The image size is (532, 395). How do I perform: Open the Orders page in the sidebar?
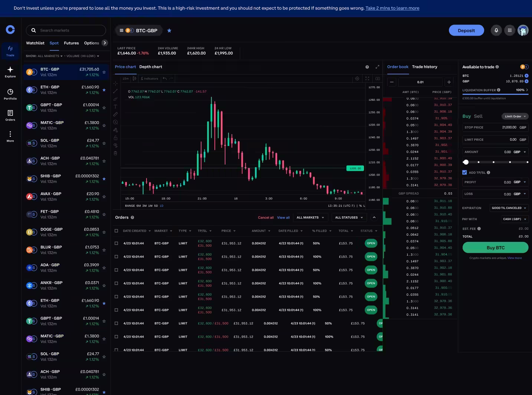click(x=10, y=115)
